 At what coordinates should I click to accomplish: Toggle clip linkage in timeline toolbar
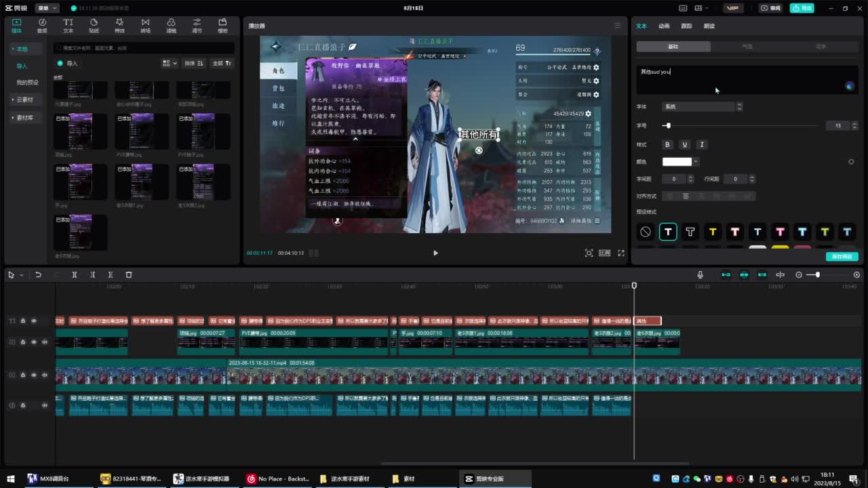pyautogui.click(x=762, y=274)
